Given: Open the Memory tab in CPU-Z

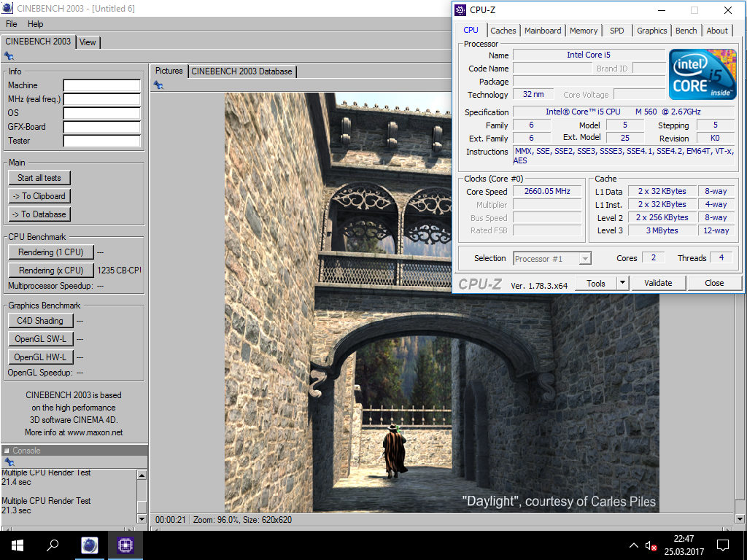Looking at the screenshot, I should [584, 31].
